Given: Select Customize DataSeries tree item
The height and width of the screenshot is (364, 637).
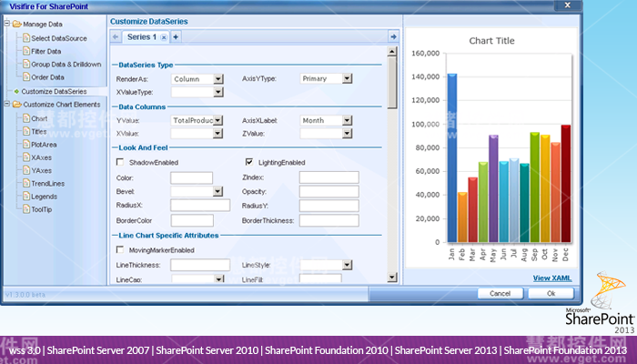Looking at the screenshot, I should (x=54, y=91).
